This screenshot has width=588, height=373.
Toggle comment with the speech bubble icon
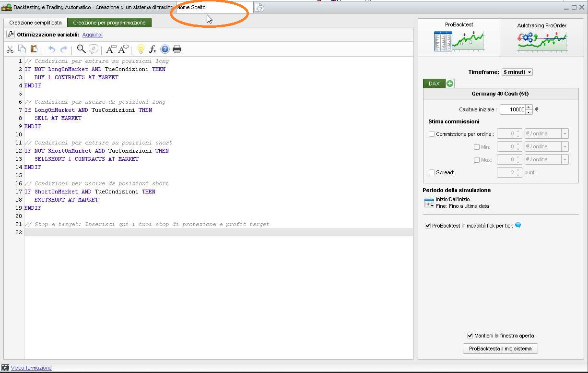tap(94, 49)
